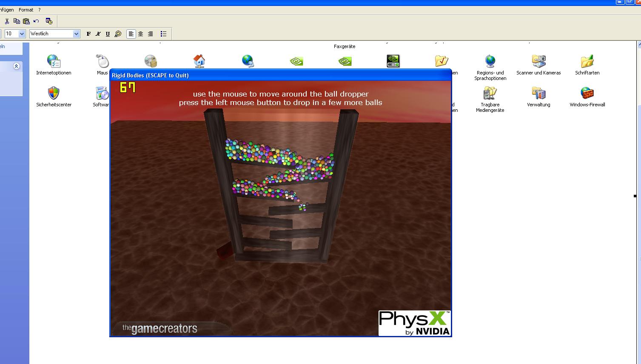
Task: Open the house network setup icon
Action: click(x=199, y=61)
